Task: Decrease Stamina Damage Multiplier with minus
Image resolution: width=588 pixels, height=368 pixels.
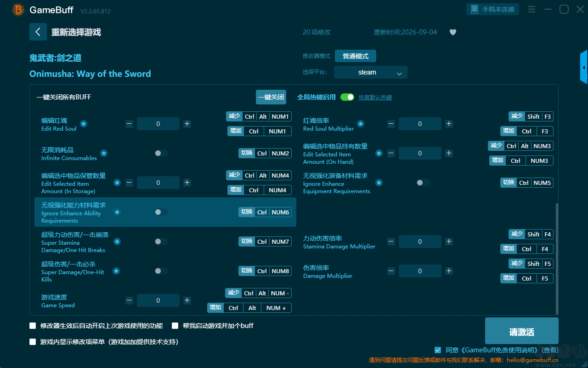Action: pos(391,241)
